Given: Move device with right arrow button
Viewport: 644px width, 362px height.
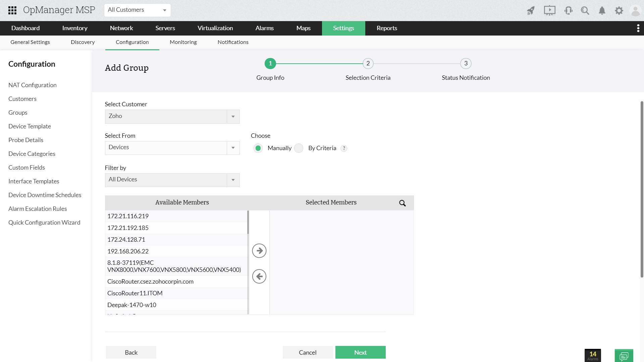Looking at the screenshot, I should point(259,251).
